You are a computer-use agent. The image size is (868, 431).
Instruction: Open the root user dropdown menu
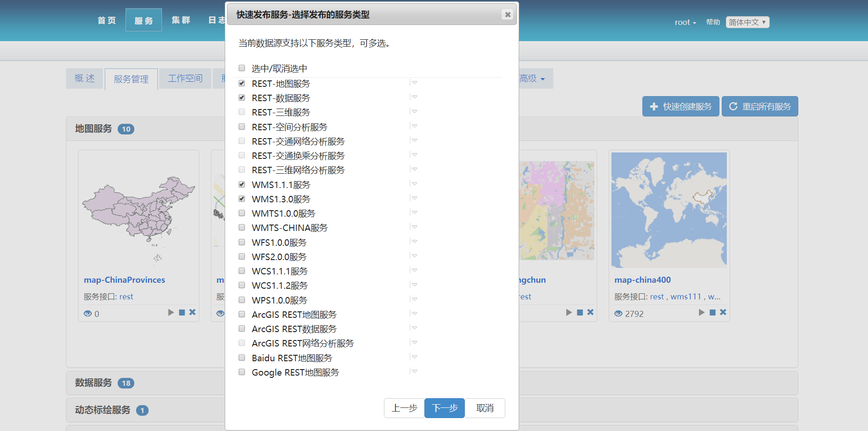point(685,22)
